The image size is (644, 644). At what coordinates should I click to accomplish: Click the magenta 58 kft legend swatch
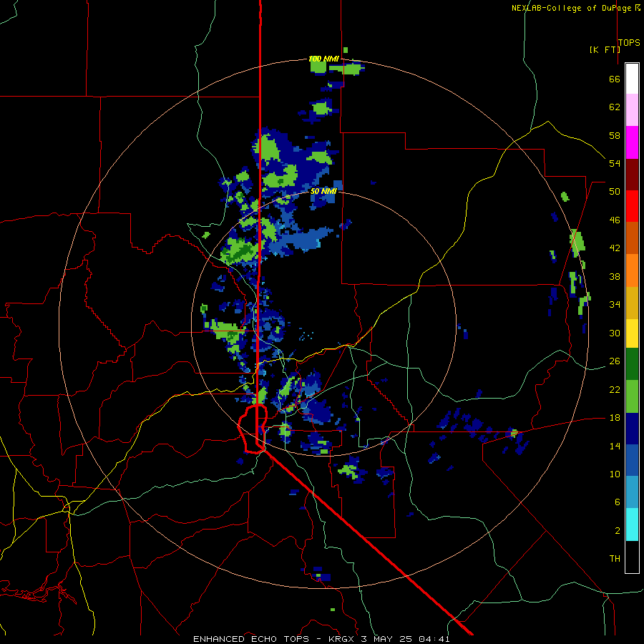pyautogui.click(x=632, y=142)
